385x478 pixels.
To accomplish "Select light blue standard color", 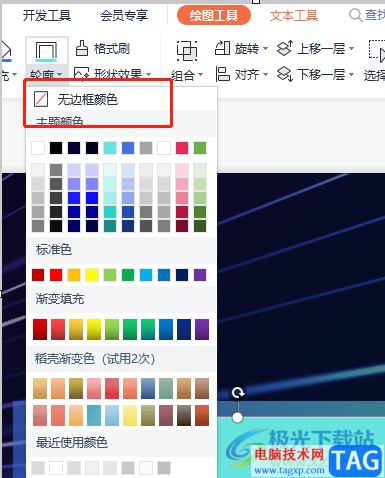I will pos(146,275).
